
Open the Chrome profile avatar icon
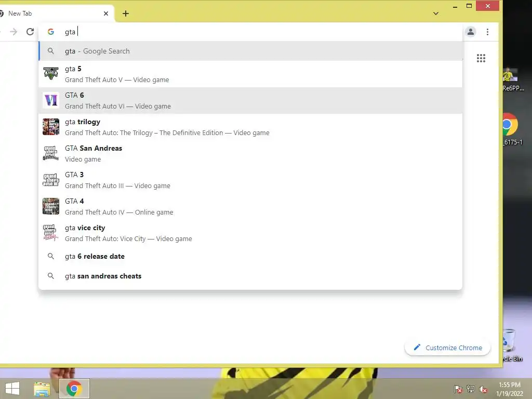pyautogui.click(x=471, y=32)
